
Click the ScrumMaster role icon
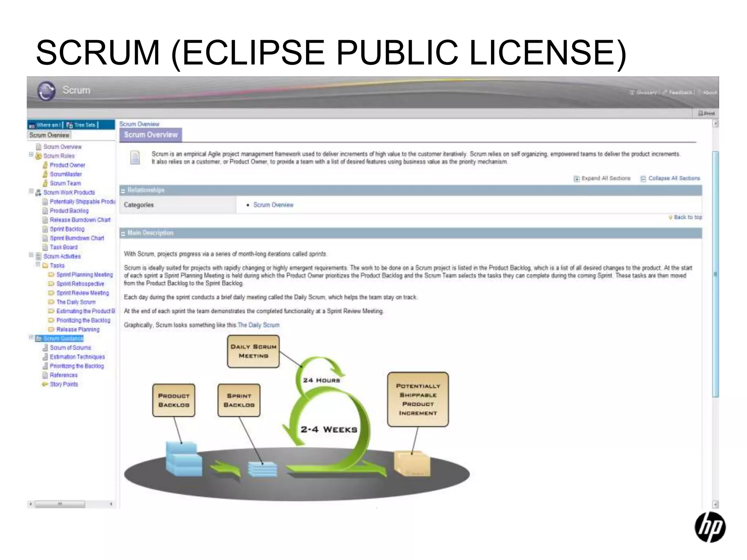pos(45,174)
